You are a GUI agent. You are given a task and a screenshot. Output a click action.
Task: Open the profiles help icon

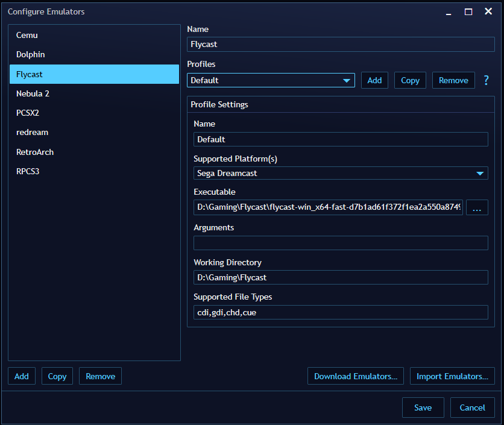point(486,80)
